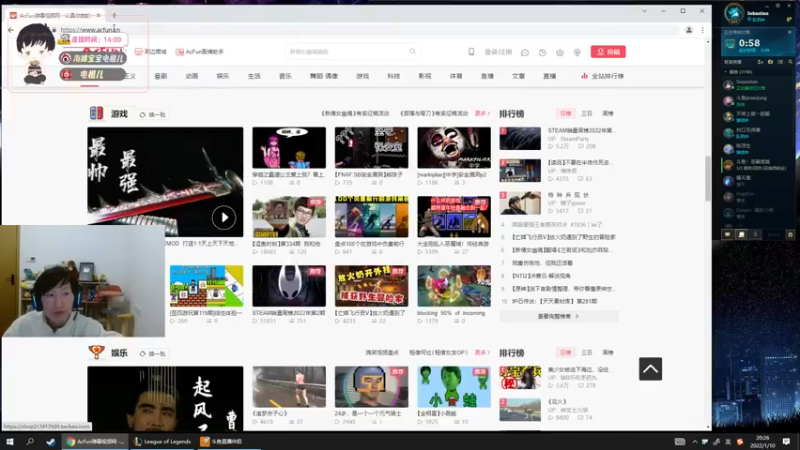
Task: Open the Hollow Knight STEAM weekly video thumbnail
Action: pos(289,286)
